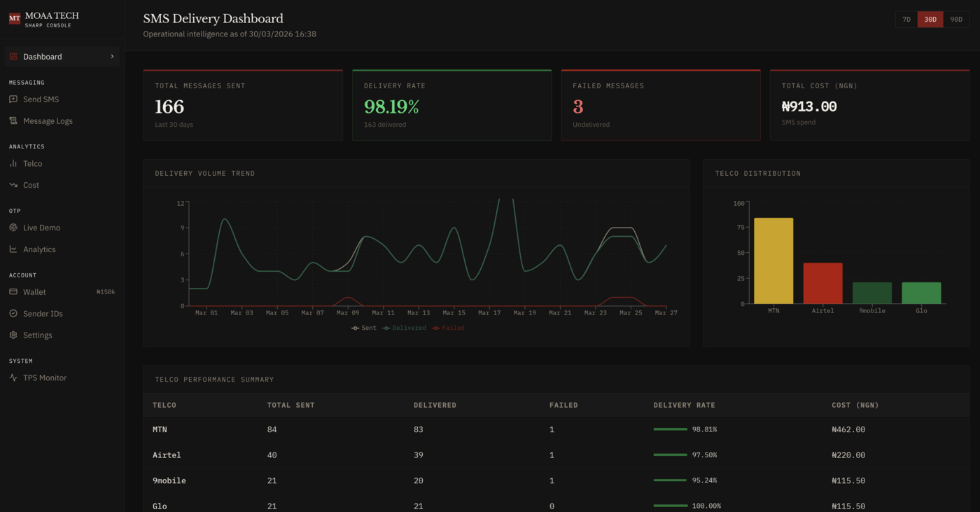Screen dimensions: 980x512
Task: Expand the Dashboard chevron arrow
Action: (112, 57)
